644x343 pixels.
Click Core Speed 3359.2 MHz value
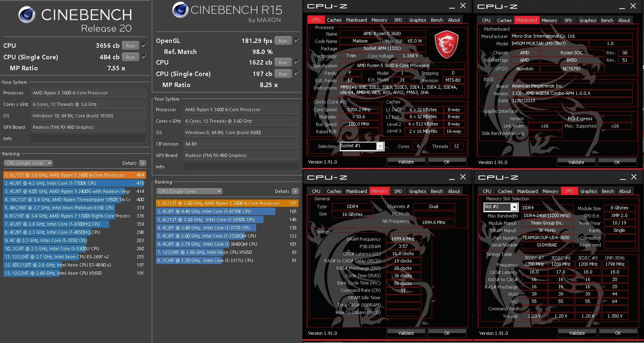tap(358, 110)
